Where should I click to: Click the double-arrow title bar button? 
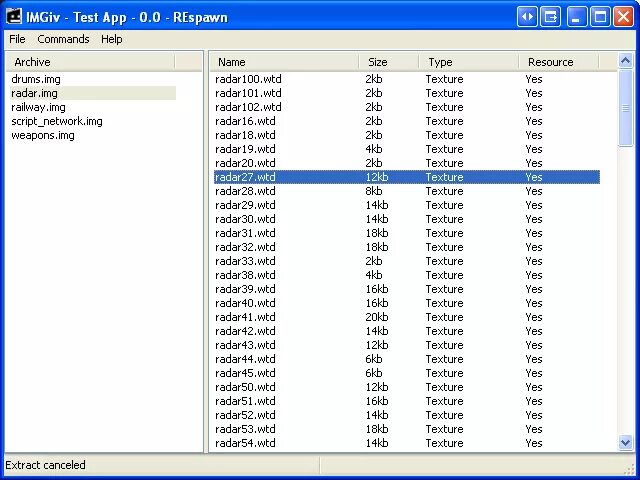(x=527, y=17)
